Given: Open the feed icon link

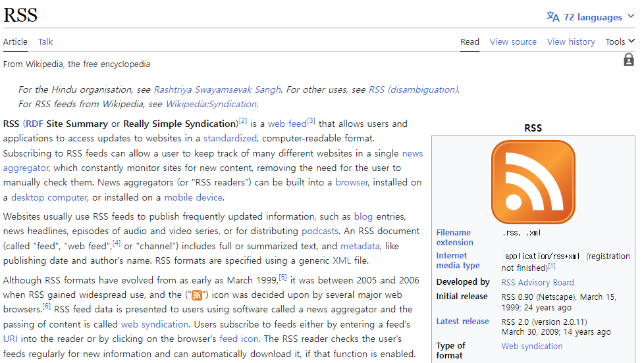Looking at the screenshot, I should coord(239,339).
